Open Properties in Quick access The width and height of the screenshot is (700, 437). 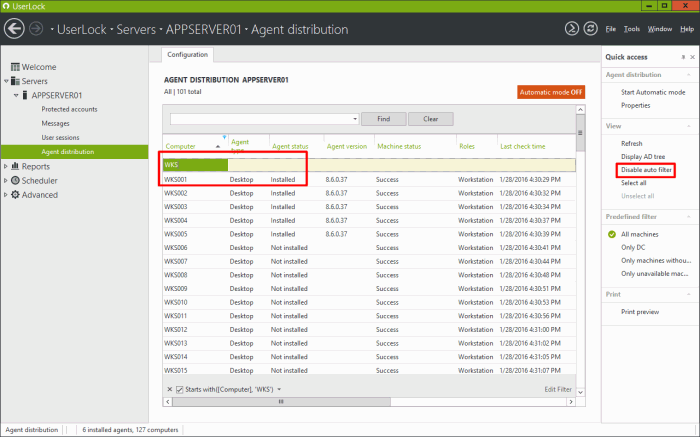point(635,105)
